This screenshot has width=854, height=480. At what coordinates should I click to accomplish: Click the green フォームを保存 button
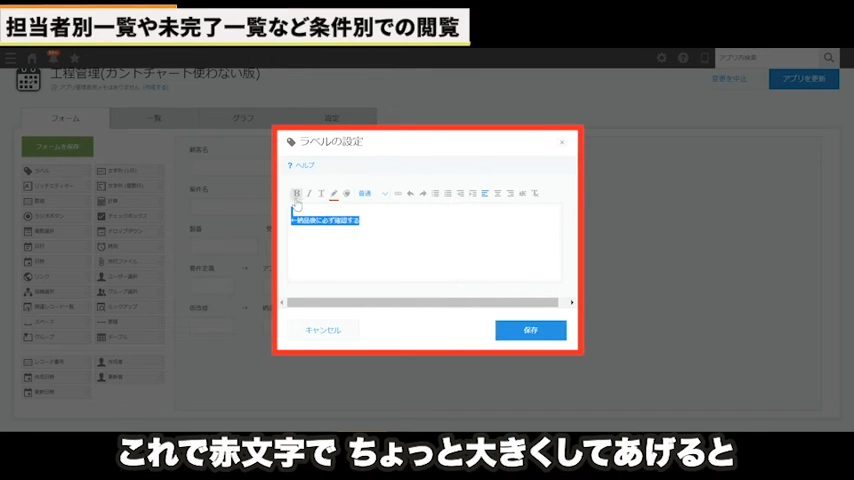[x=58, y=147]
